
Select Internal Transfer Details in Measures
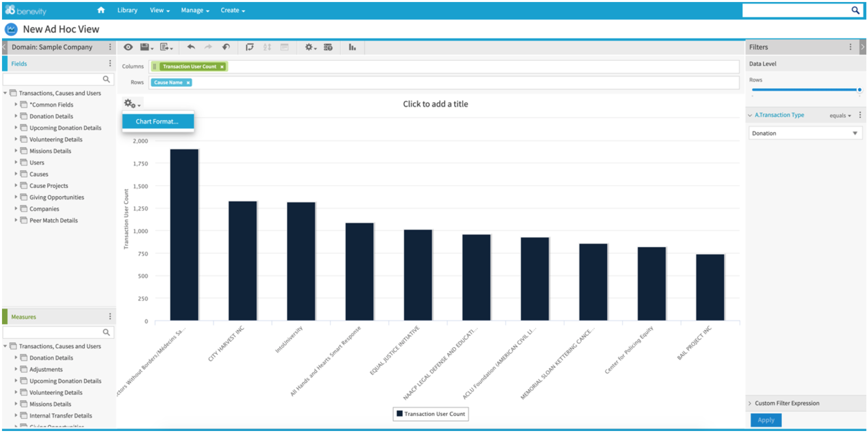point(61,416)
